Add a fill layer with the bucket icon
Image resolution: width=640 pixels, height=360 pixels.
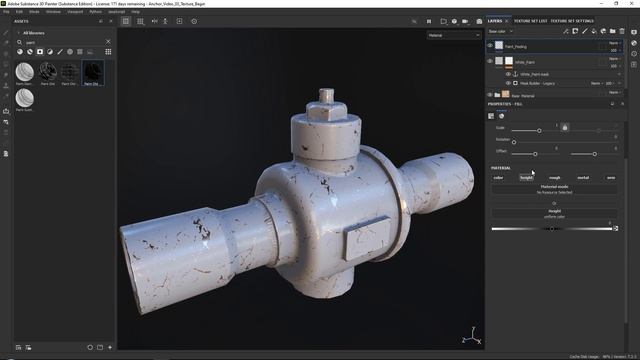pyautogui.click(x=594, y=31)
